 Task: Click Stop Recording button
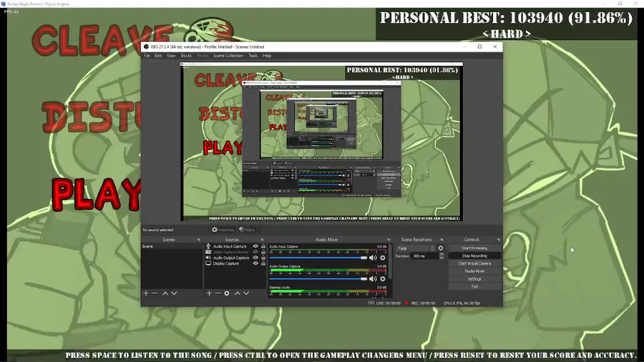coord(474,255)
